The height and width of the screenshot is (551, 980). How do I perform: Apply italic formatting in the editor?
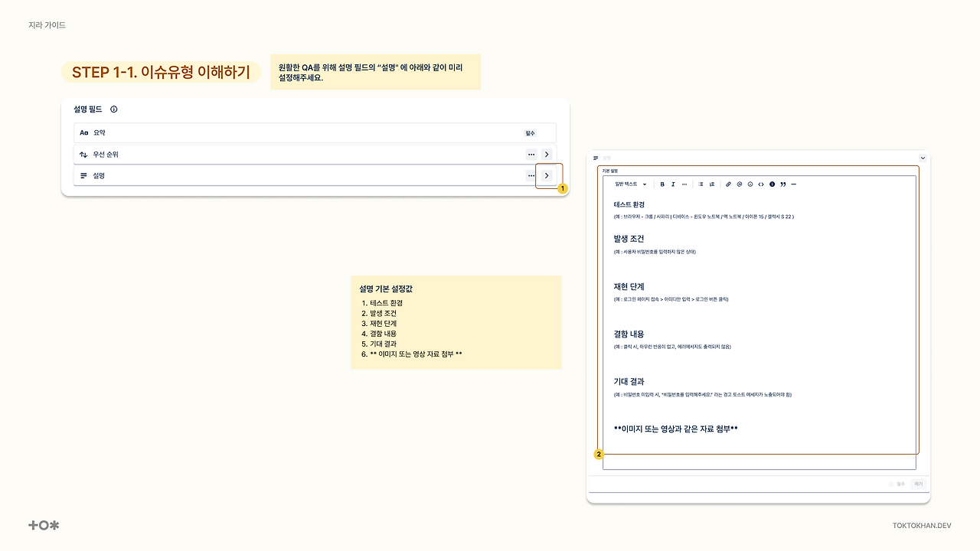tap(673, 184)
